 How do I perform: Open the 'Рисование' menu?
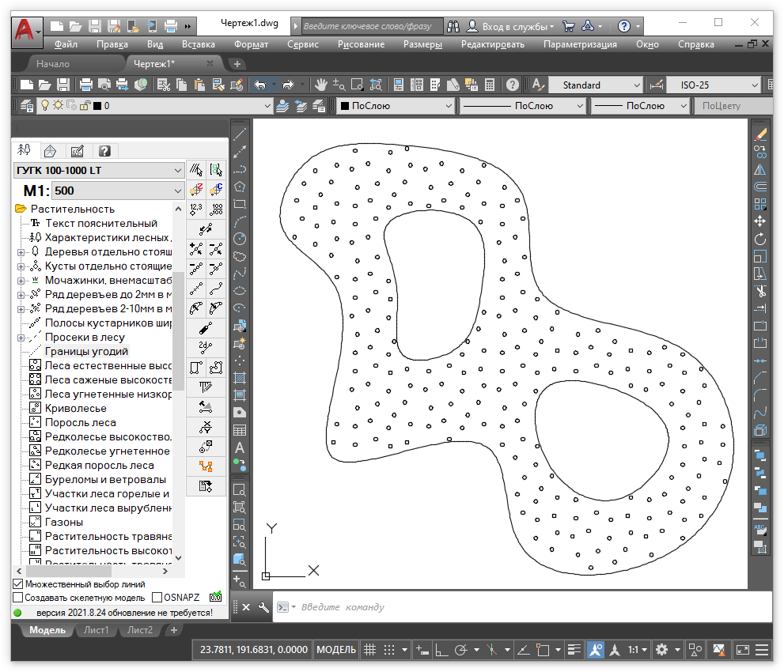(361, 44)
